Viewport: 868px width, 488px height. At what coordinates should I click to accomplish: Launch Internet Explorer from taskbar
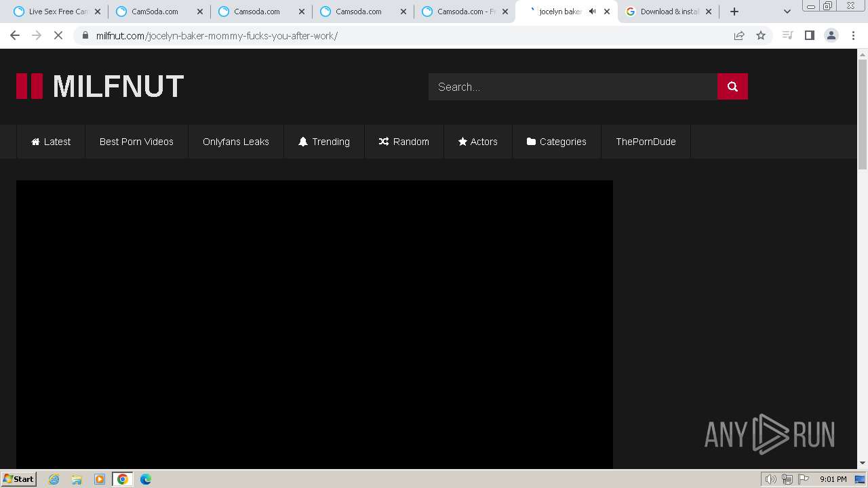pyautogui.click(x=54, y=479)
